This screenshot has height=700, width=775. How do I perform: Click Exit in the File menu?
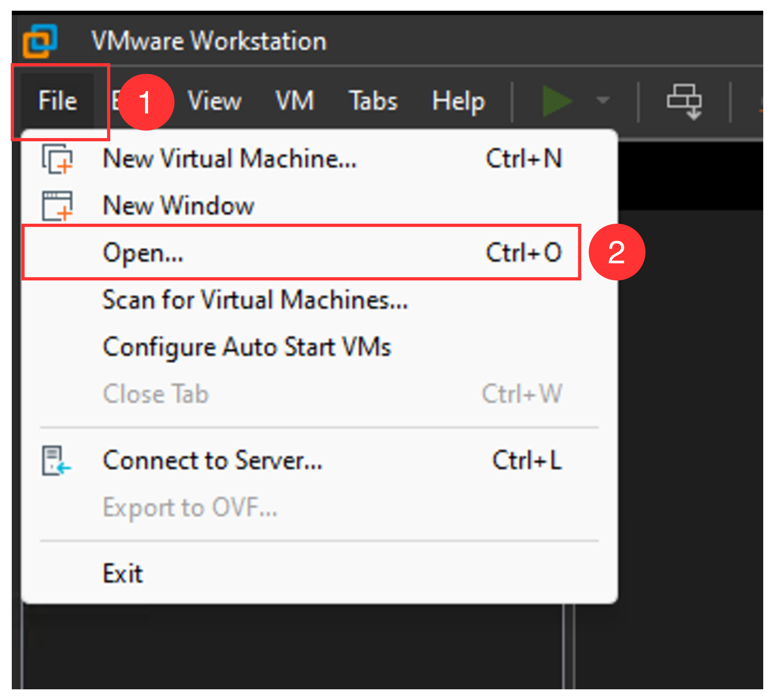pyautogui.click(x=123, y=573)
